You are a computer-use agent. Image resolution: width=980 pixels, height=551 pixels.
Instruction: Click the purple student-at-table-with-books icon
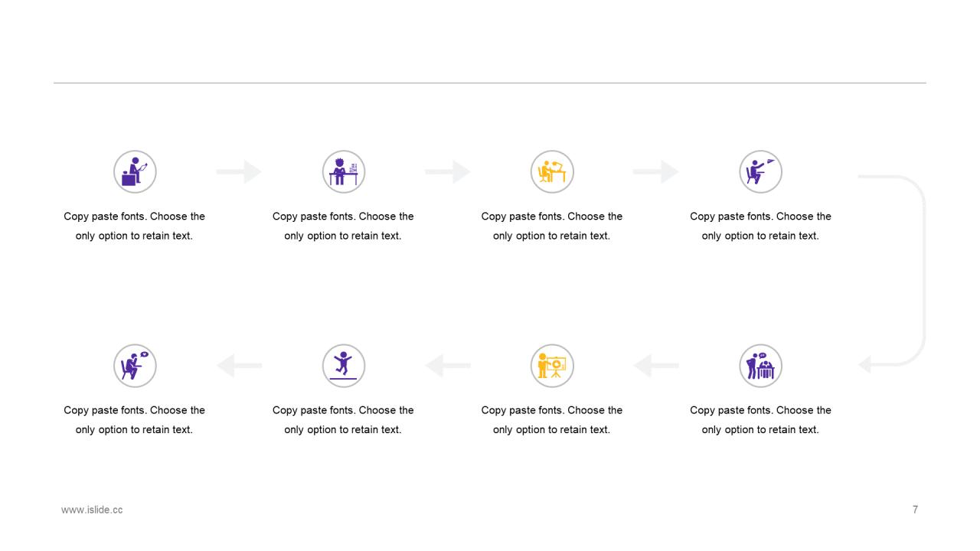(x=344, y=171)
